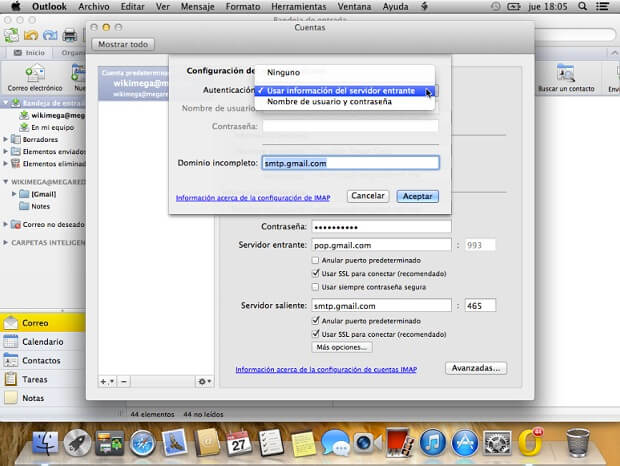Open System Preferences gear in Dock
620x466 pixels.
(497, 443)
